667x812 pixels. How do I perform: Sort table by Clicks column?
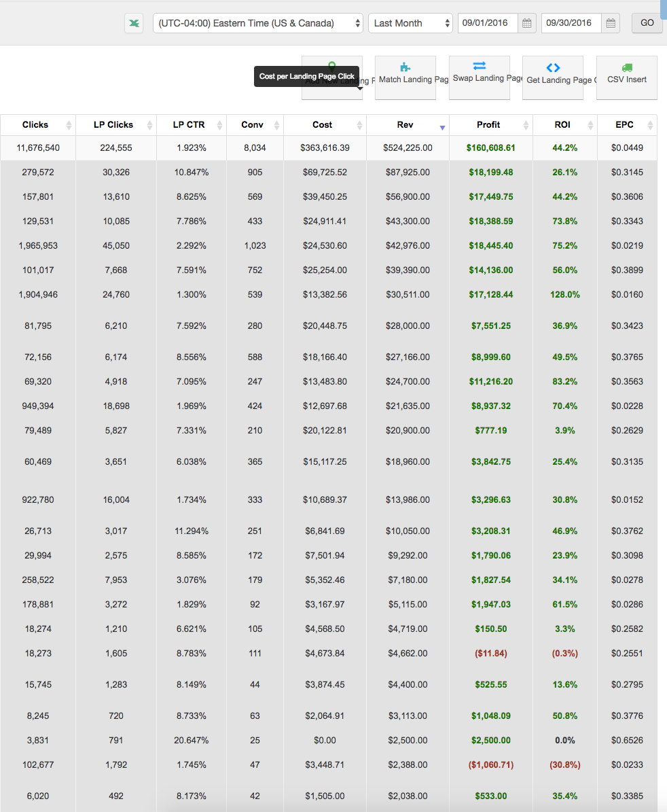[x=37, y=125]
